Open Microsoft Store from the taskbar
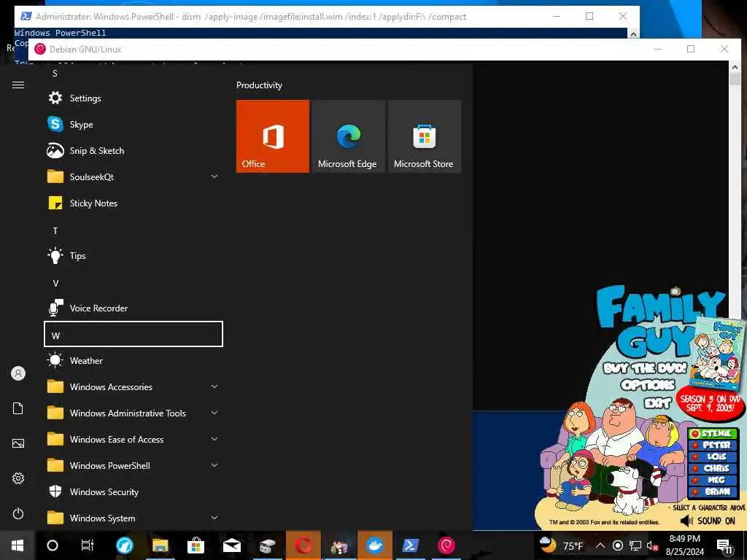 click(196, 545)
